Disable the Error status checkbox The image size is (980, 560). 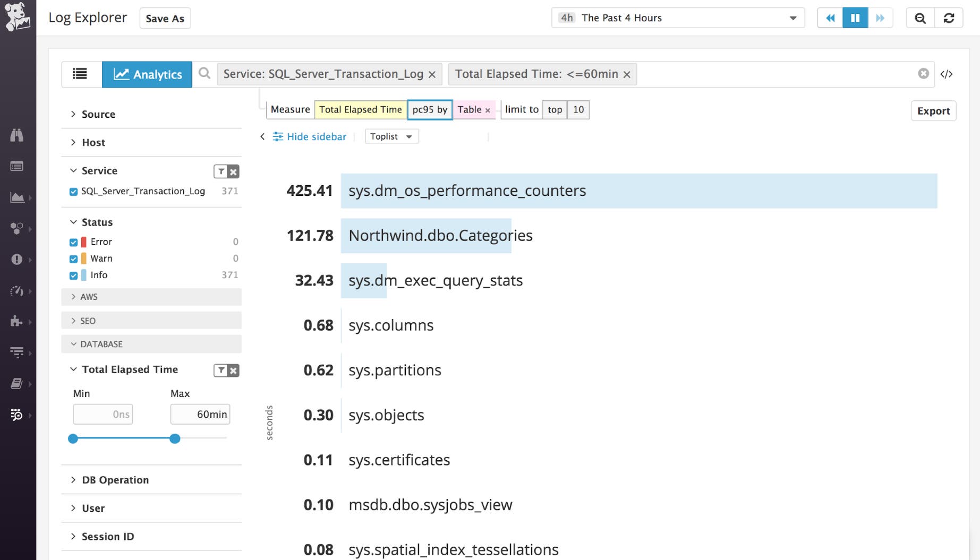pos(73,242)
